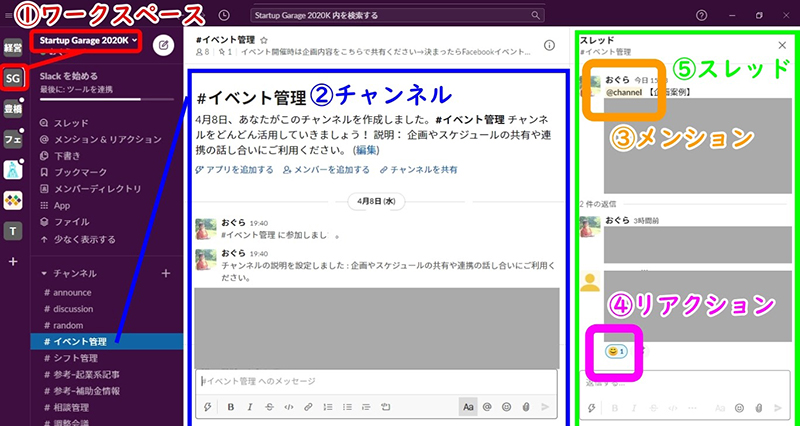
Task: Mention someone with @ in channel composer
Action: pyautogui.click(x=487, y=407)
